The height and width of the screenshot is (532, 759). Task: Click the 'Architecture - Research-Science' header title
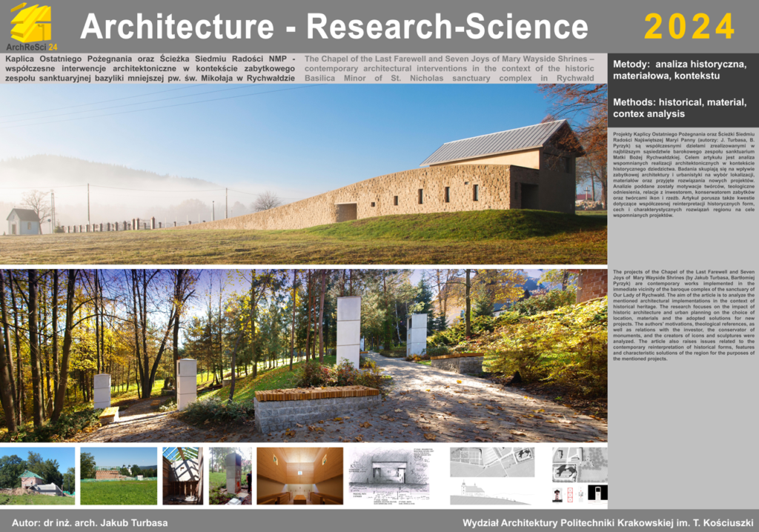[x=334, y=27]
